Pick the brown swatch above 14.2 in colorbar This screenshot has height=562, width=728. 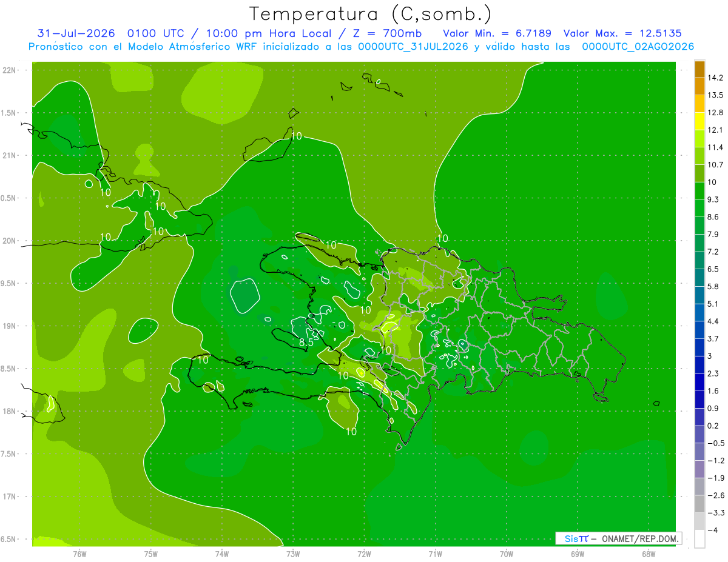pyautogui.click(x=699, y=69)
